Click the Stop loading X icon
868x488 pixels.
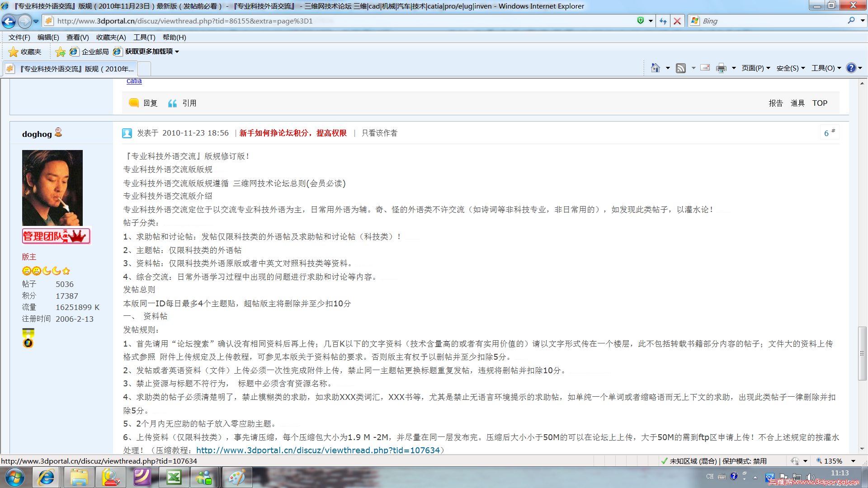click(x=677, y=21)
